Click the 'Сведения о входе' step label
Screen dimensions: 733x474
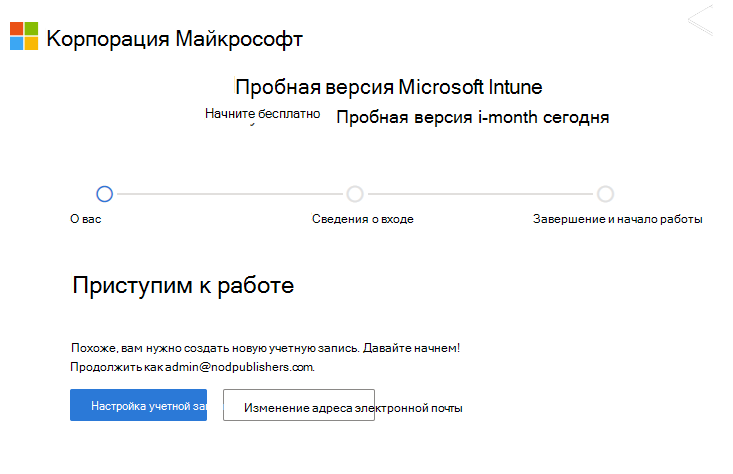[x=363, y=219]
